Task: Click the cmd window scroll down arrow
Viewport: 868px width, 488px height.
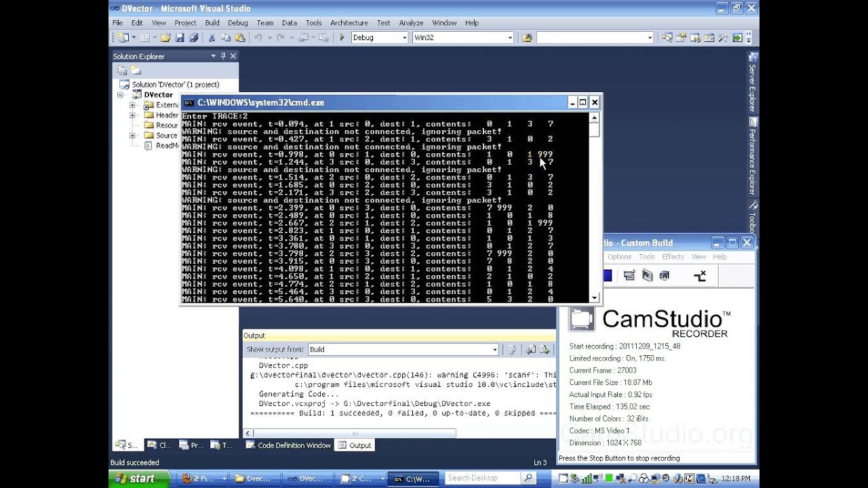Action: 595,298
